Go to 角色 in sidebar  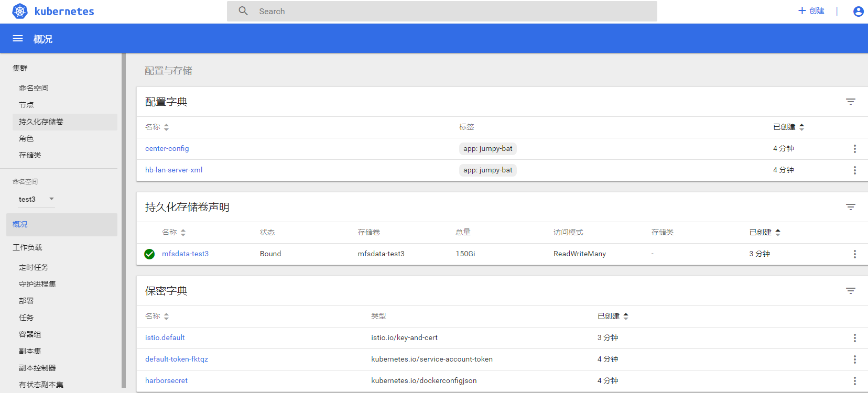tap(26, 138)
